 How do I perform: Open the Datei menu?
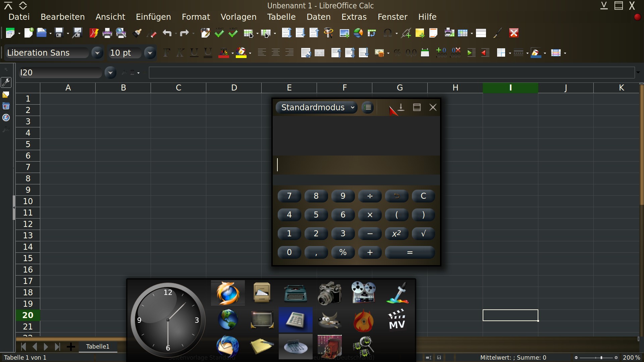tap(19, 17)
